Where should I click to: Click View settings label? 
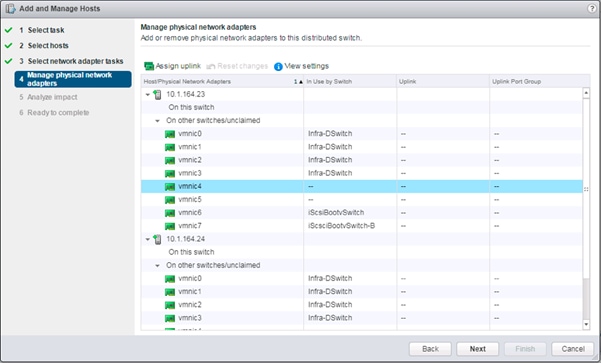tap(307, 66)
